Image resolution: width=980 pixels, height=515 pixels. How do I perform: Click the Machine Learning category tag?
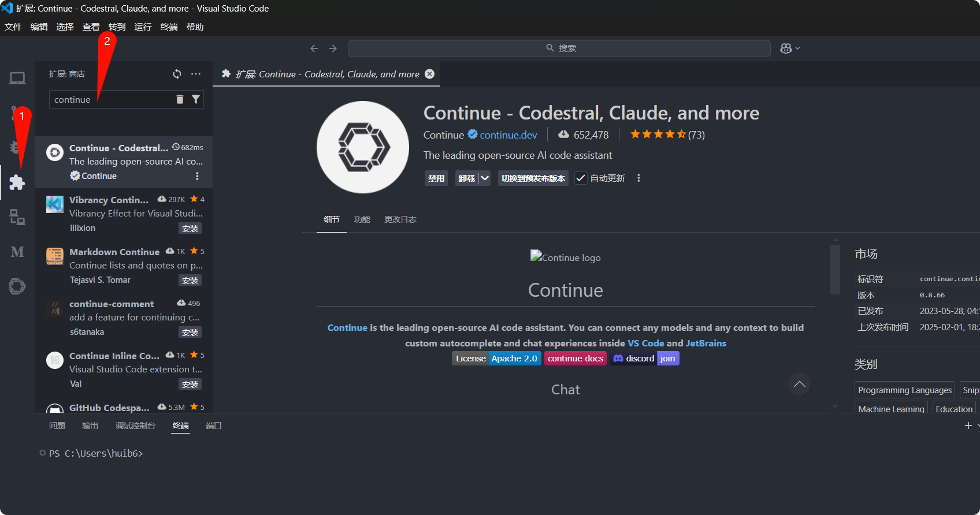pyautogui.click(x=892, y=409)
